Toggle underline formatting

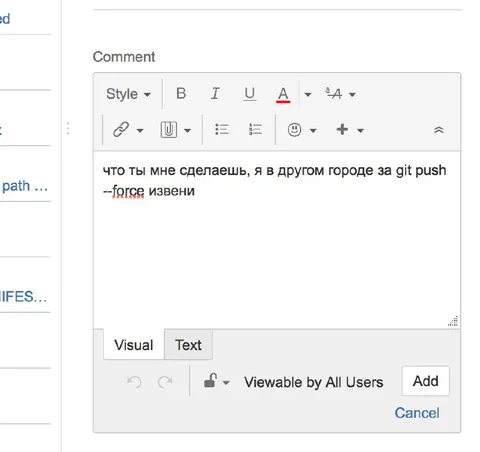(x=249, y=94)
